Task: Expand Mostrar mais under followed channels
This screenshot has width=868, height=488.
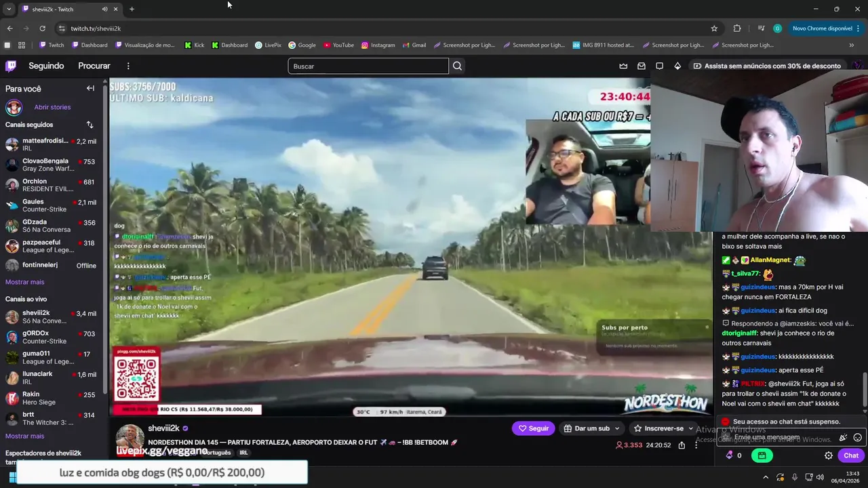Action: point(24,282)
